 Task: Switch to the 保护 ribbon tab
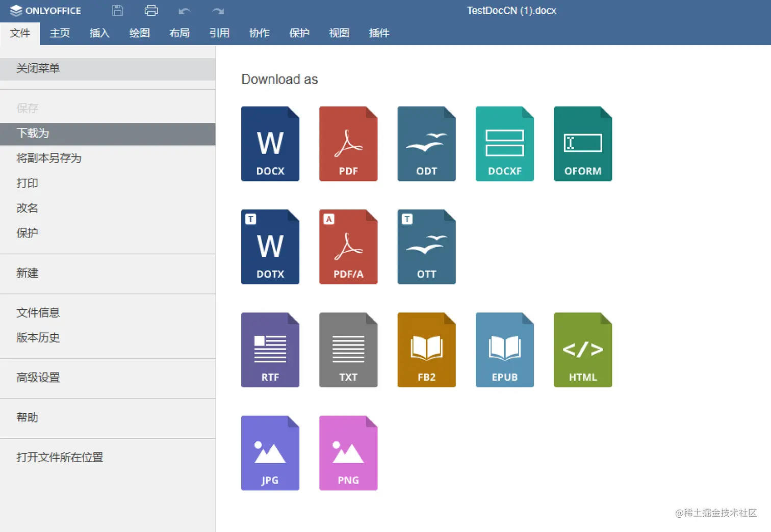click(x=299, y=33)
